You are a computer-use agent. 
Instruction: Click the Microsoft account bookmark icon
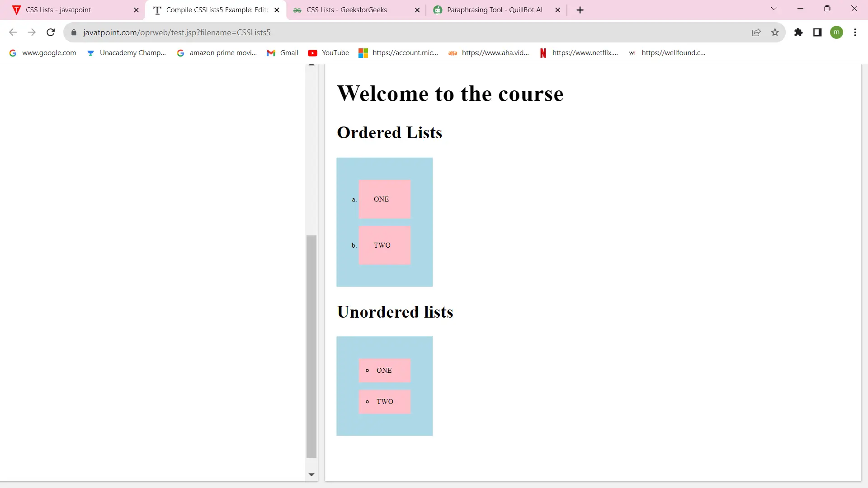tap(363, 52)
